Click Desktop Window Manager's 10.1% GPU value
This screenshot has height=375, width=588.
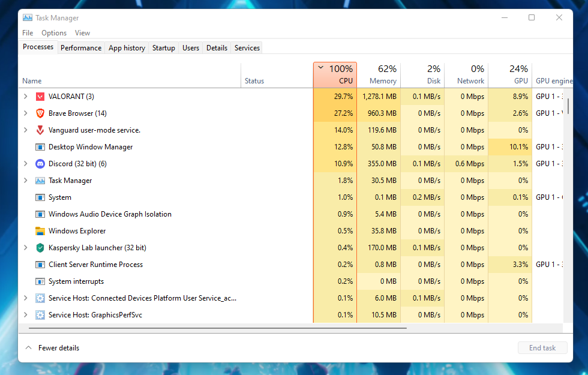click(x=518, y=147)
